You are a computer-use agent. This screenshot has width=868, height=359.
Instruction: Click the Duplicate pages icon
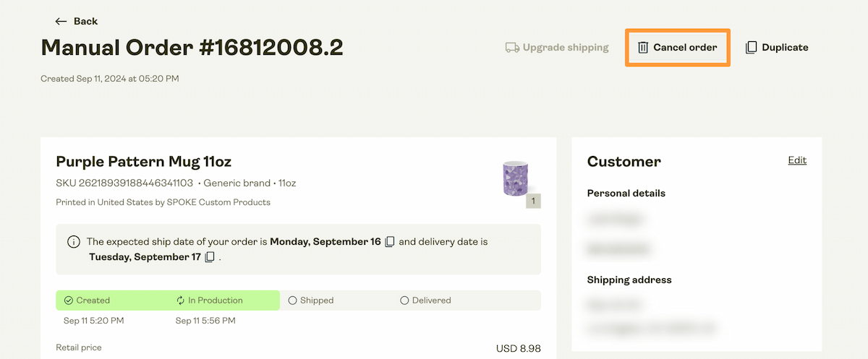coord(752,48)
